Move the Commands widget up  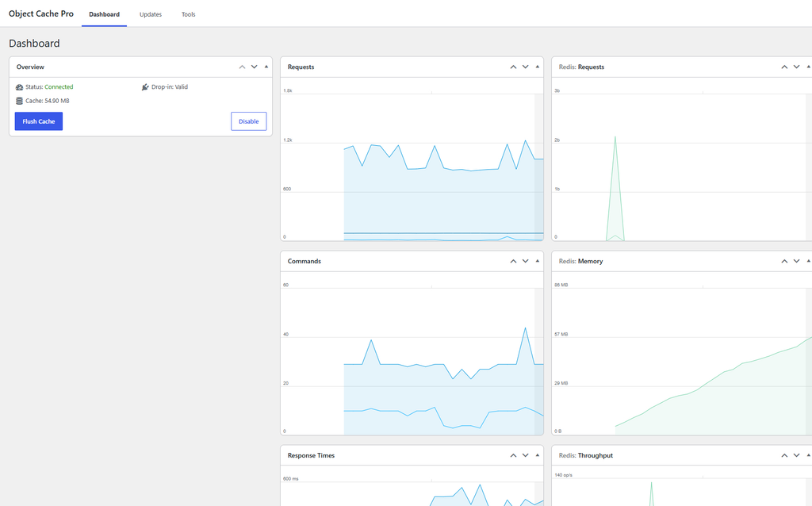tap(513, 261)
